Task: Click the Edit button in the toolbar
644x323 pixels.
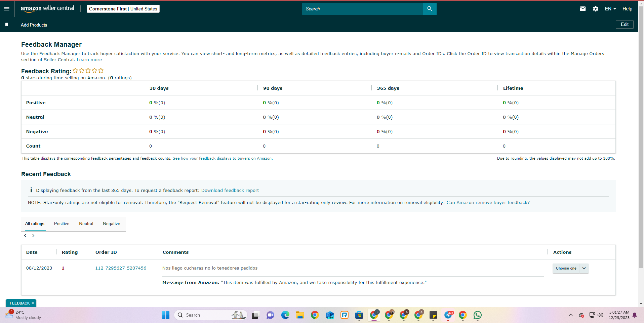Action: pos(625,25)
